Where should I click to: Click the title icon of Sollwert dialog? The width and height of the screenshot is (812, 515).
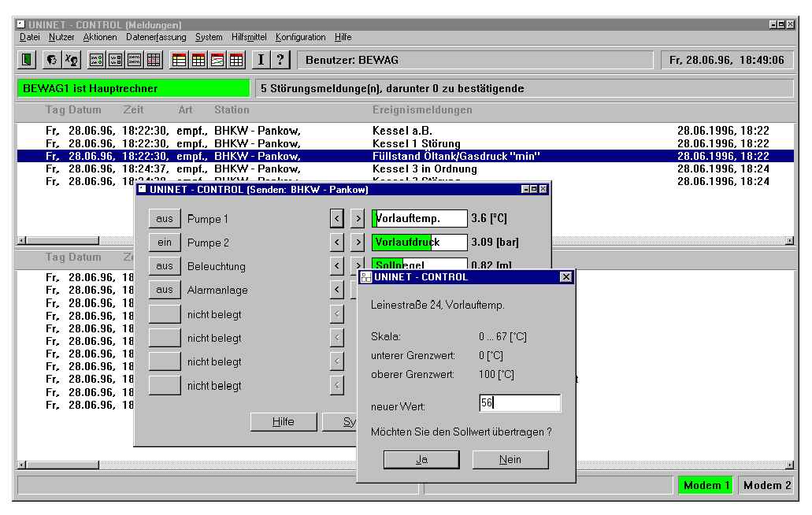[366, 277]
